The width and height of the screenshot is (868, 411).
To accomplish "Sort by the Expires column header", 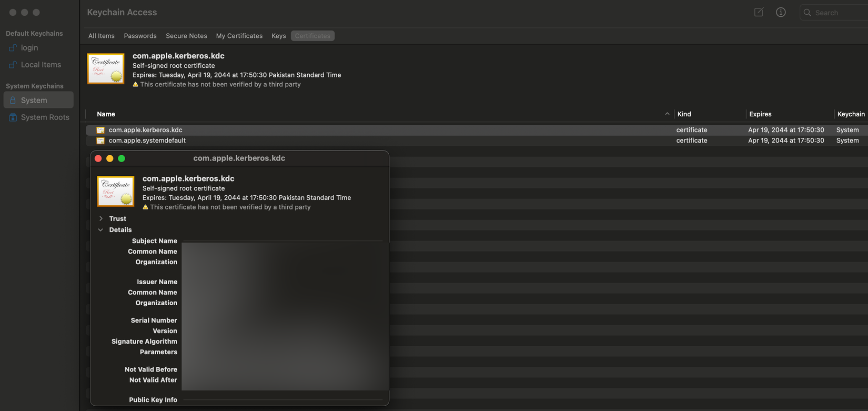I will (x=760, y=114).
